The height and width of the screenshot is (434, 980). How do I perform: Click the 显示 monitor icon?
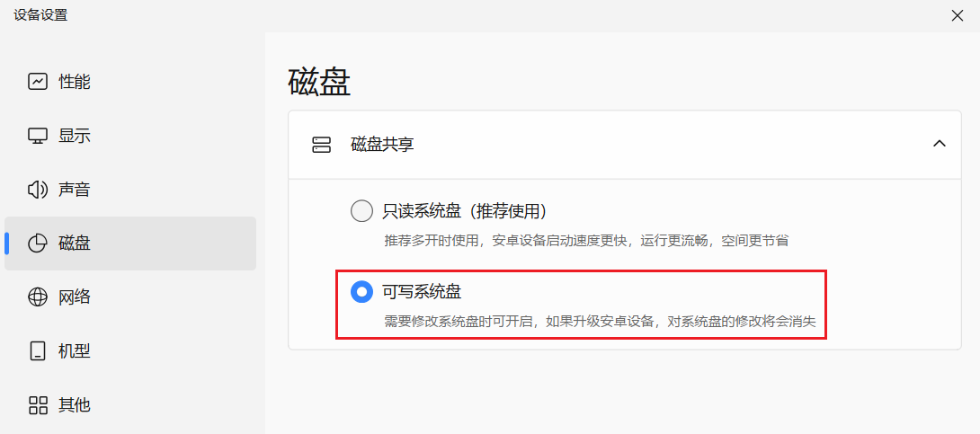point(38,136)
